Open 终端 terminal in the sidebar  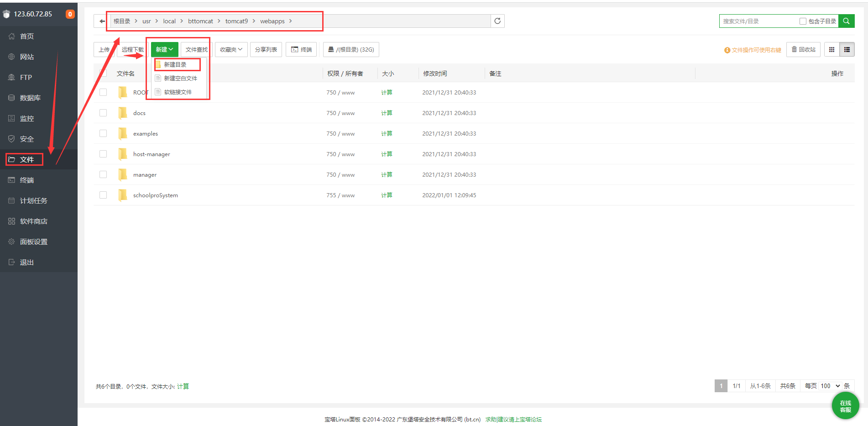click(x=39, y=180)
